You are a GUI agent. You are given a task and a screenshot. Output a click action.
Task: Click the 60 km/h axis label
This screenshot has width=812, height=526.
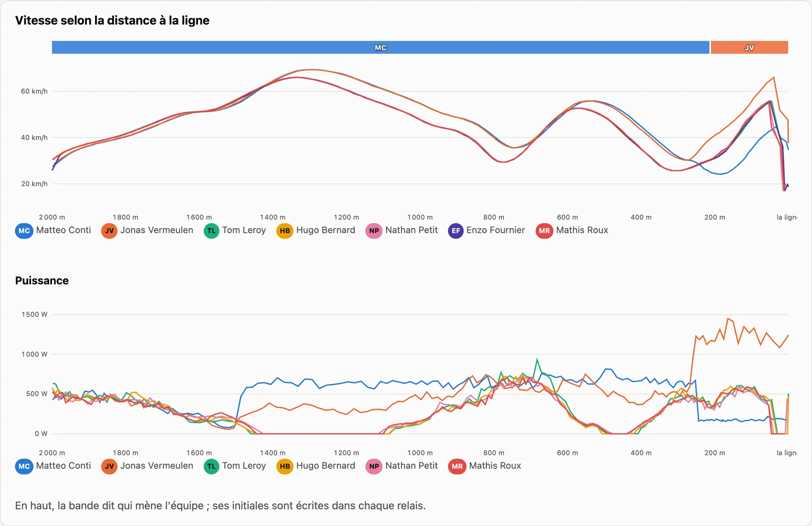pyautogui.click(x=34, y=91)
